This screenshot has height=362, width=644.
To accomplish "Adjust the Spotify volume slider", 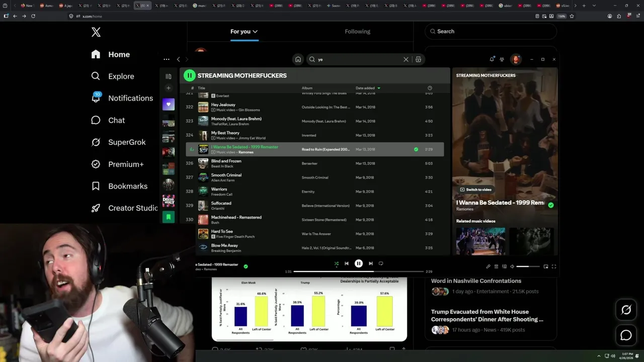I will (528, 266).
